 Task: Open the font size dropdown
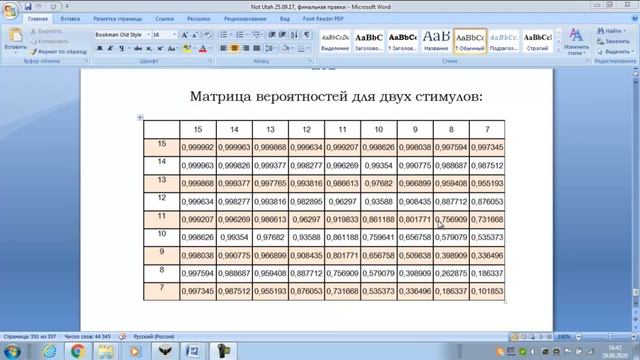click(174, 35)
